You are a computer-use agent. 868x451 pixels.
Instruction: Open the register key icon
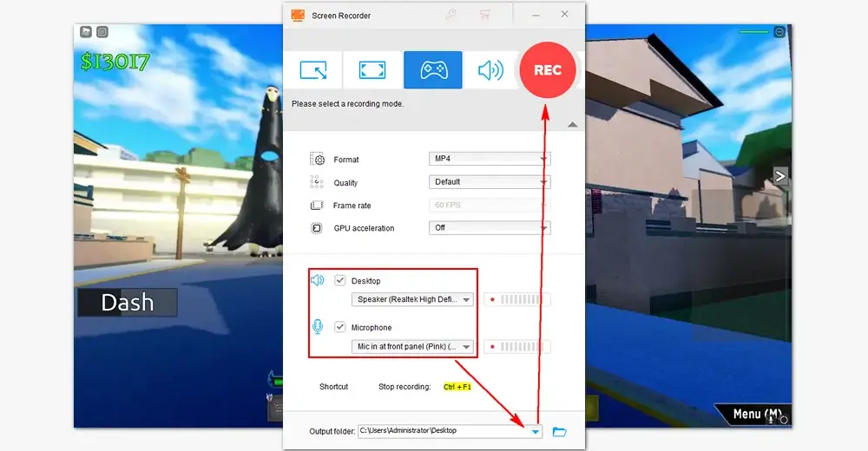[x=451, y=15]
